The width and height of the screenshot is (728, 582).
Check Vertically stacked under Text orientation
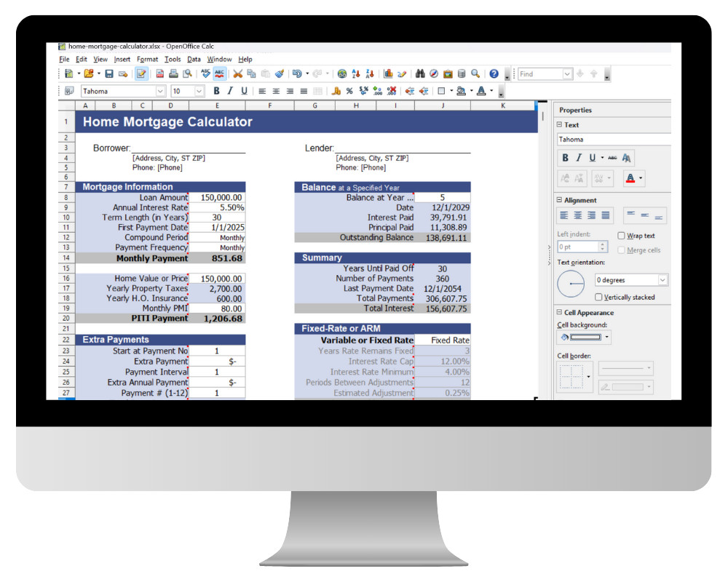click(x=598, y=297)
